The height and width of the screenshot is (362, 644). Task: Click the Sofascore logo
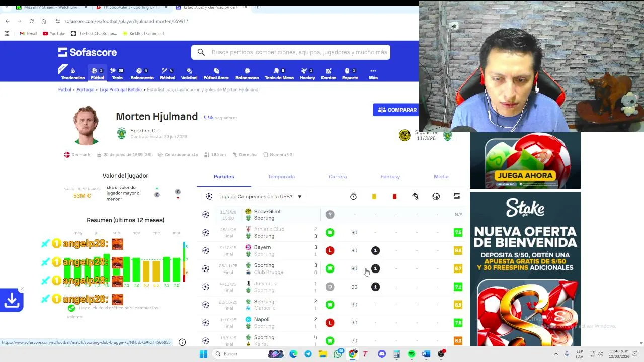point(88,52)
